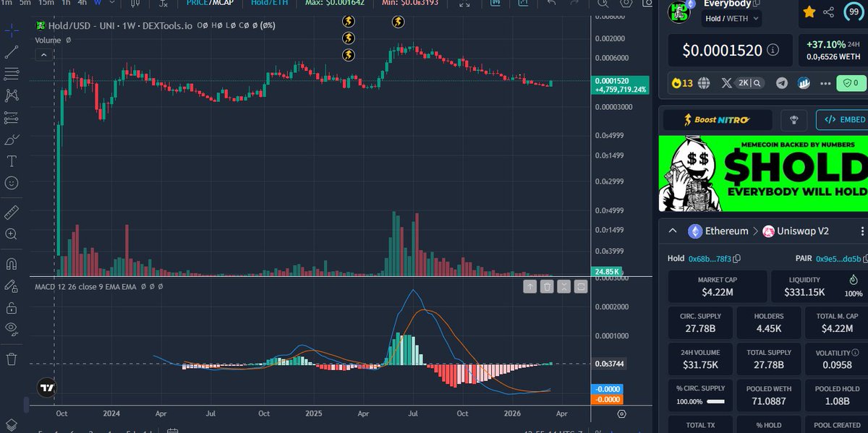The image size is (868, 433).
Task: Click the top lightning event marker
Action: pyautogui.click(x=349, y=22)
